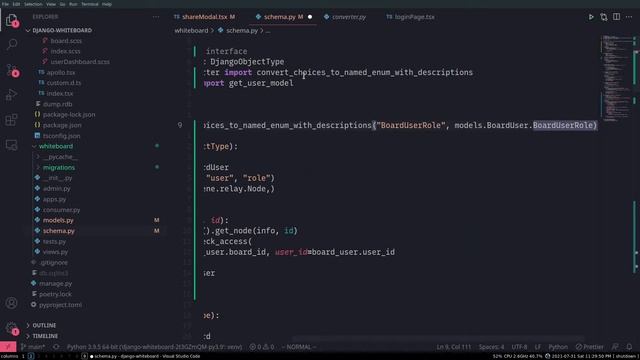
Task: Open the Remote Explorer icon
Action: [11, 145]
